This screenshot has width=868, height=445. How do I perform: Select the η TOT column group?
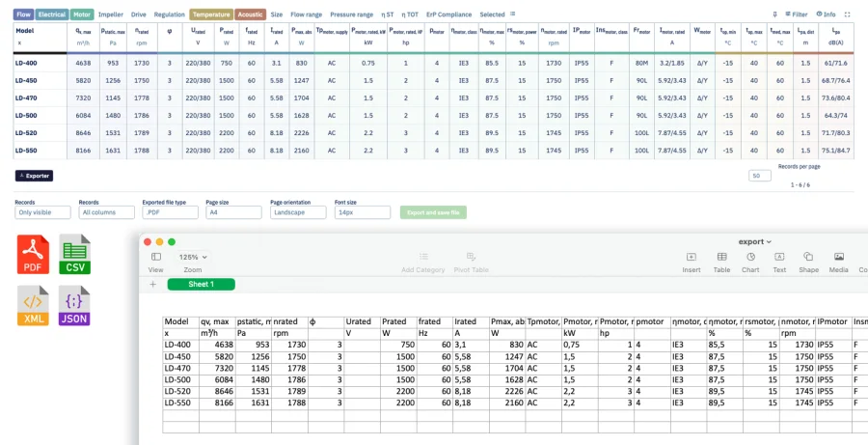point(410,14)
